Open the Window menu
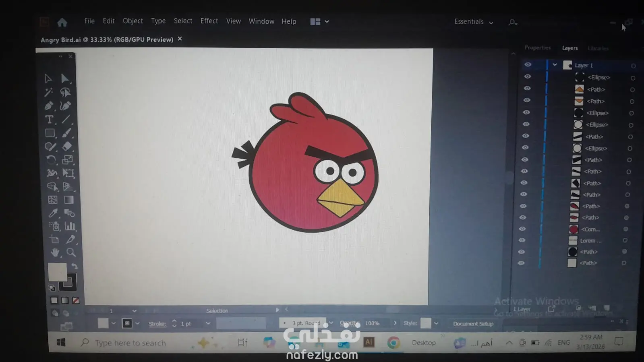Screen dimensions: 644x362 pos(261,21)
